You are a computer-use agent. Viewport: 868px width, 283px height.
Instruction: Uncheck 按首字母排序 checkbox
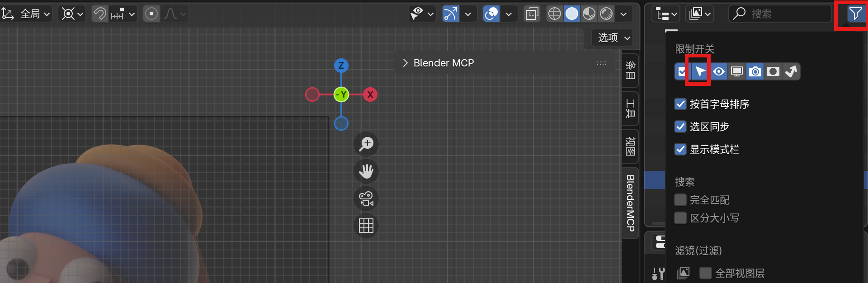(680, 104)
